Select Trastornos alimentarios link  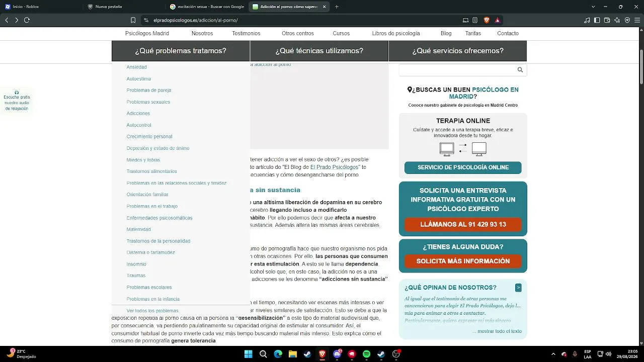tap(151, 171)
